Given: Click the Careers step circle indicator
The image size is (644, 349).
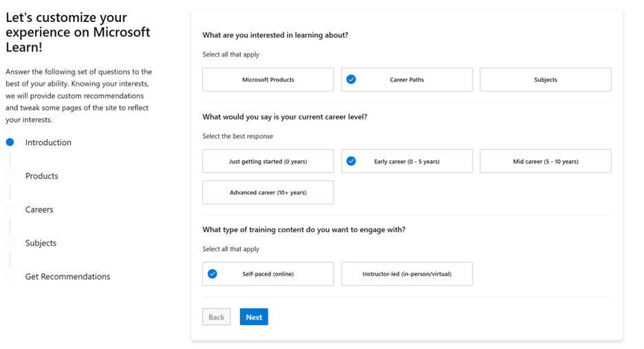Looking at the screenshot, I should coord(10,209).
